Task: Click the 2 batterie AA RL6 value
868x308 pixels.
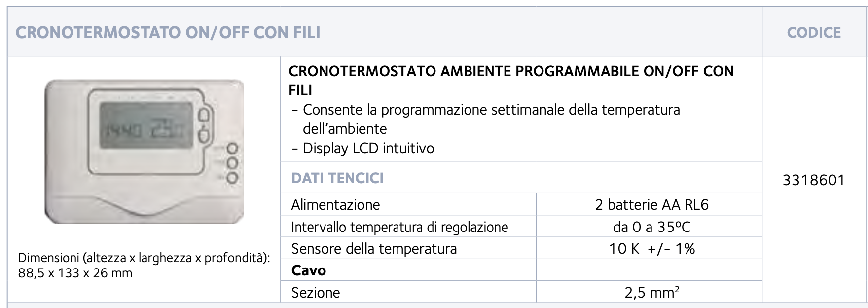Action: (x=651, y=205)
